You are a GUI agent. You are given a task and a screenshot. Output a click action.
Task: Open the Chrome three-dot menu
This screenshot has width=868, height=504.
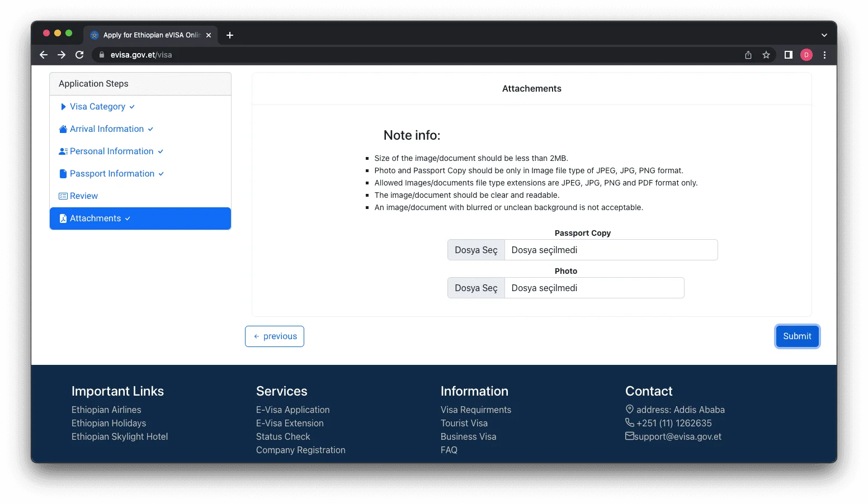(x=824, y=55)
